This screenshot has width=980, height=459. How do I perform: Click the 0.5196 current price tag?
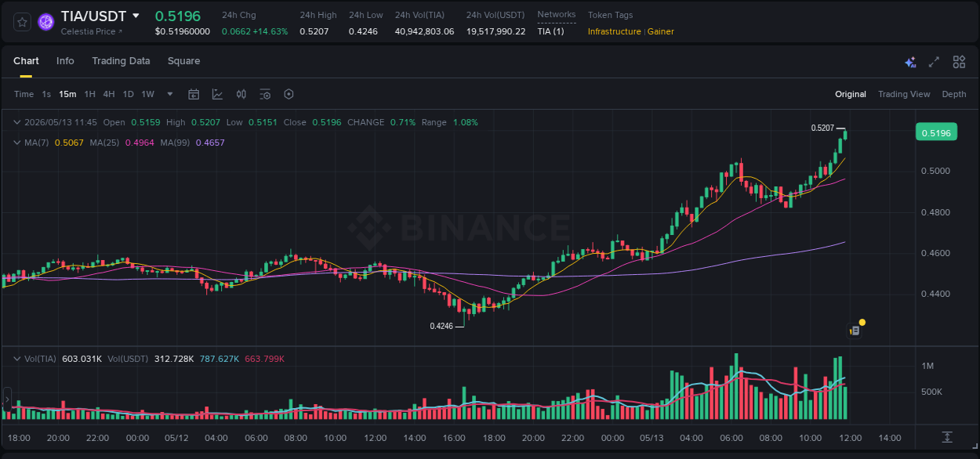(x=936, y=132)
